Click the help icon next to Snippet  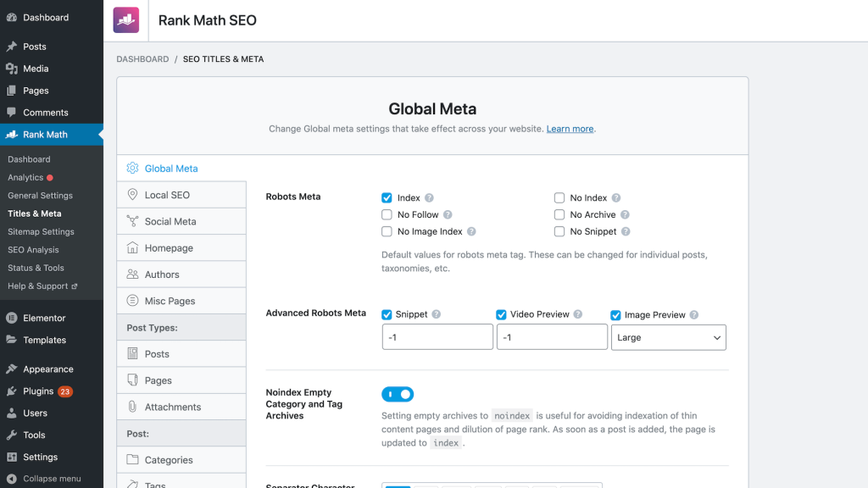437,314
